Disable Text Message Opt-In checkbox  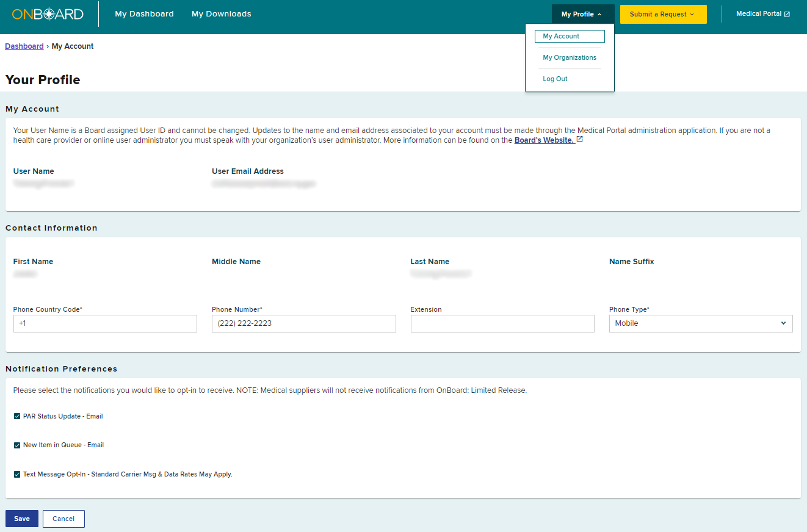tap(17, 474)
